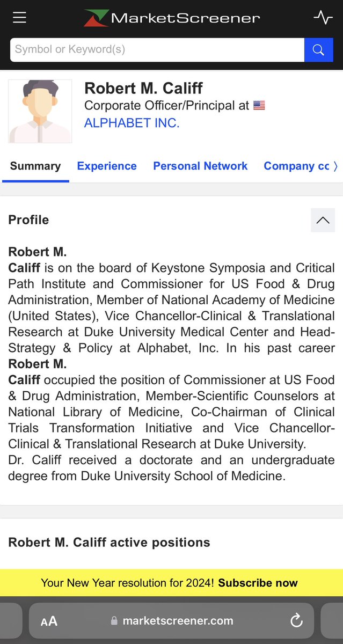Tap the padlock icon in address bar

114,621
